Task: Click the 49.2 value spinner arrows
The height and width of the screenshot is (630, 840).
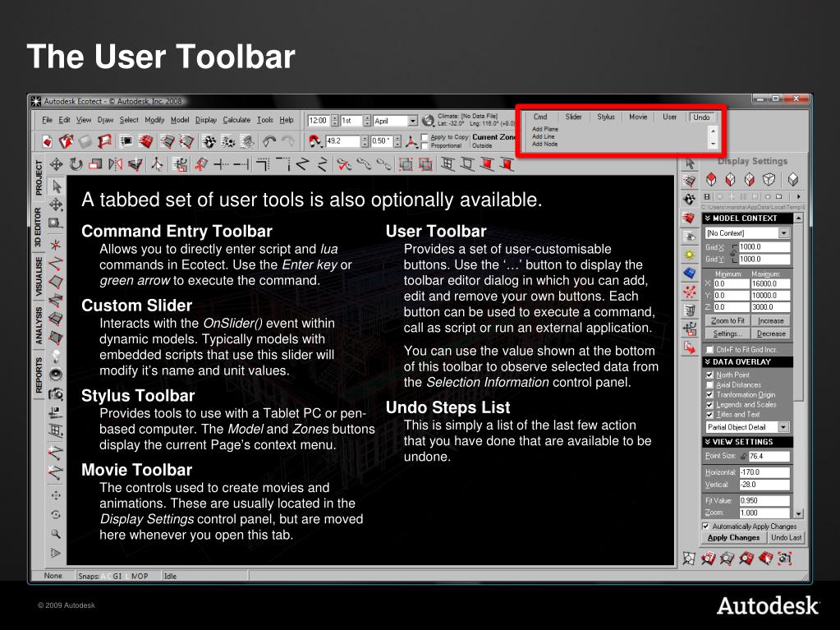Action: tap(365, 141)
